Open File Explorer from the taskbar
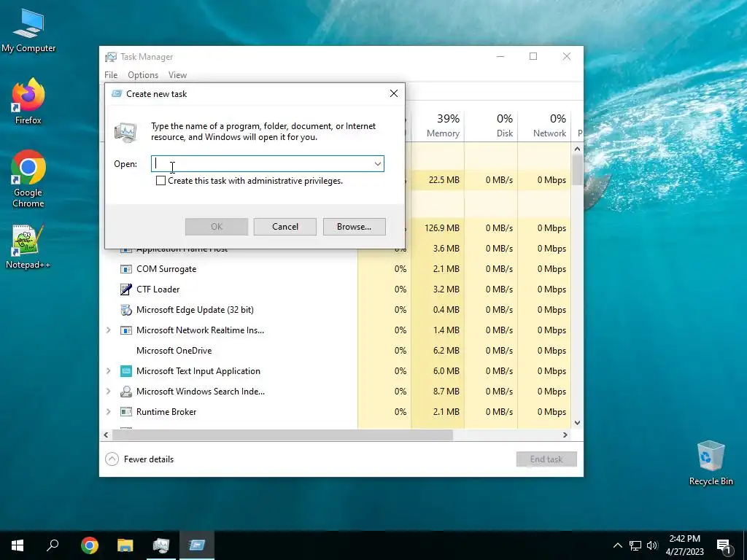Viewport: 747px width, 560px height. tap(125, 545)
